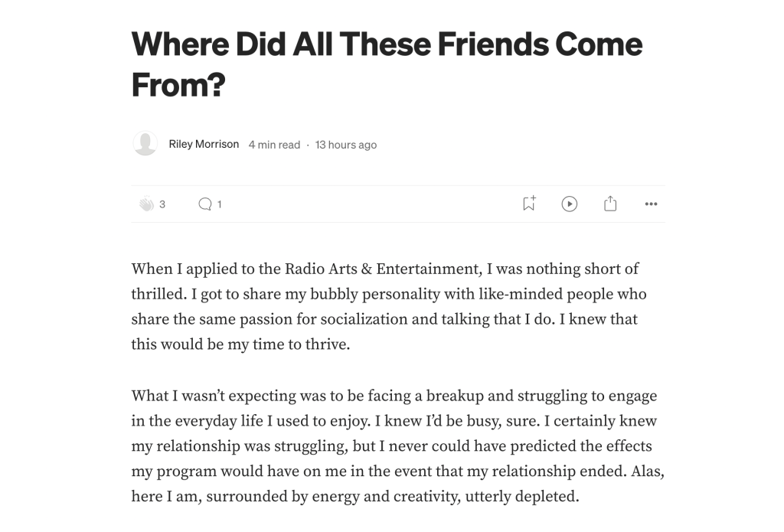Viewport: 784px width, 532px height.
Task: Click the '4 min read' label
Action: click(274, 145)
